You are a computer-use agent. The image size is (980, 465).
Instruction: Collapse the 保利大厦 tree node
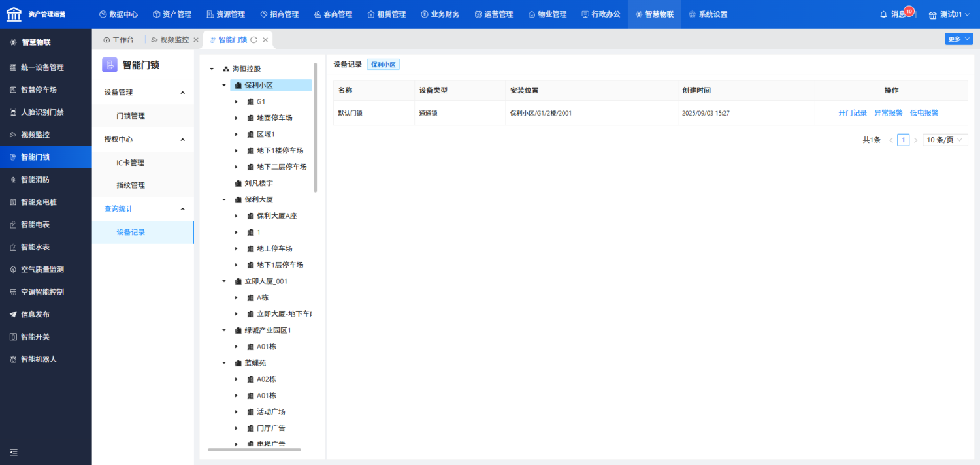[x=224, y=199]
